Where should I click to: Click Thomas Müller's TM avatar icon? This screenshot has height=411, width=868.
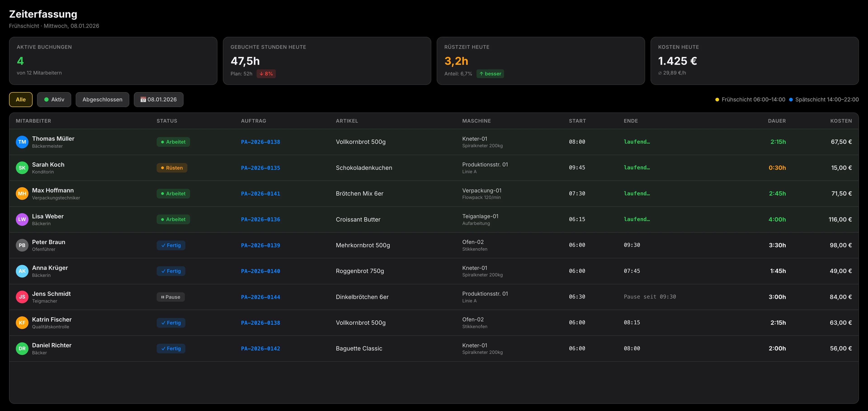pyautogui.click(x=22, y=142)
